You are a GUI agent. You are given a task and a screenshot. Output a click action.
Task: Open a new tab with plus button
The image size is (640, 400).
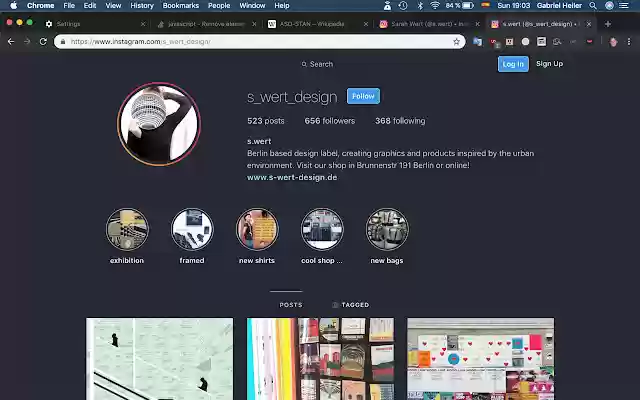pos(608,24)
